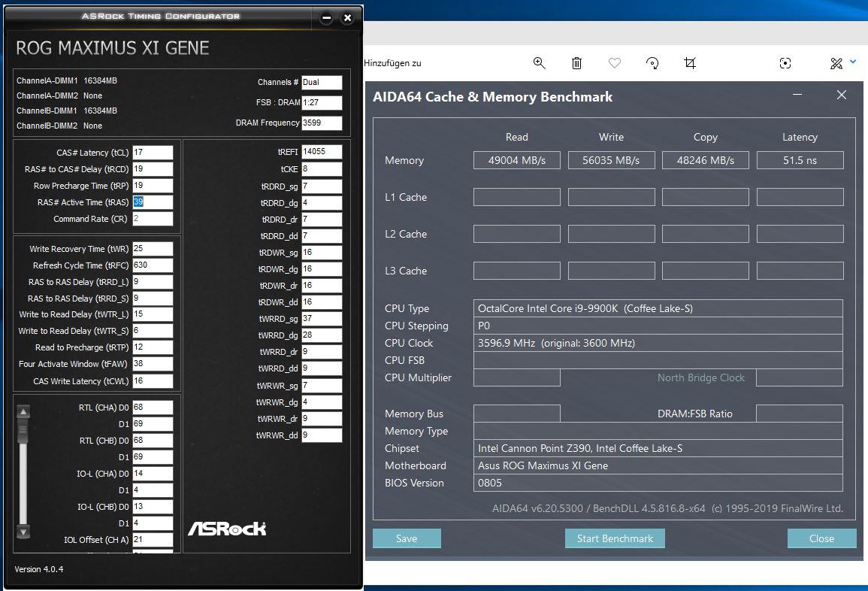Click the tRRD_S value field

click(153, 298)
